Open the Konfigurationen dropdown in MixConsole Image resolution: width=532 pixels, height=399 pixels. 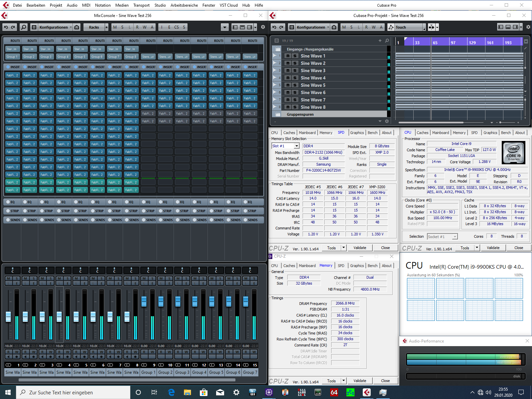55,27
